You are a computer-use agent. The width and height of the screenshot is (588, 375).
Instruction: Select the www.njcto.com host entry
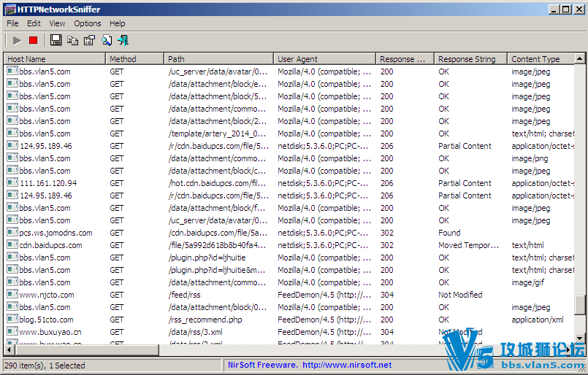pyautogui.click(x=47, y=295)
